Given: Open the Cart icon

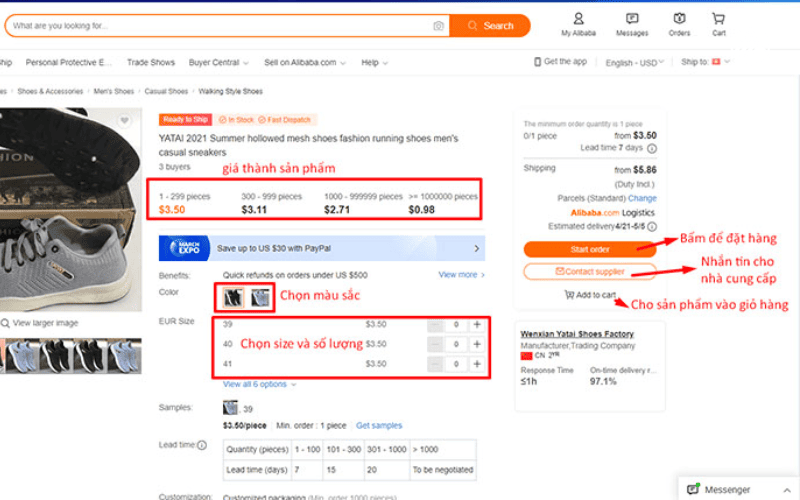Looking at the screenshot, I should pyautogui.click(x=718, y=24).
